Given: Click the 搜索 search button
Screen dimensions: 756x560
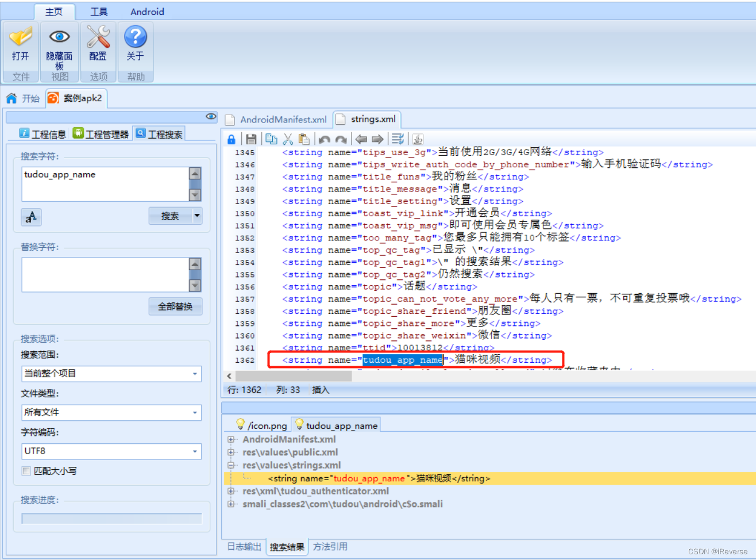Looking at the screenshot, I should [x=170, y=216].
